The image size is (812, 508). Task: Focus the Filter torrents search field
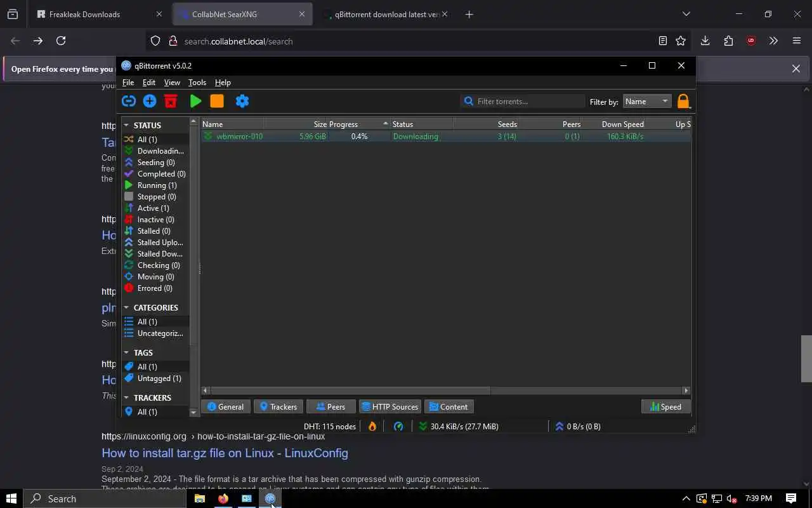click(523, 101)
